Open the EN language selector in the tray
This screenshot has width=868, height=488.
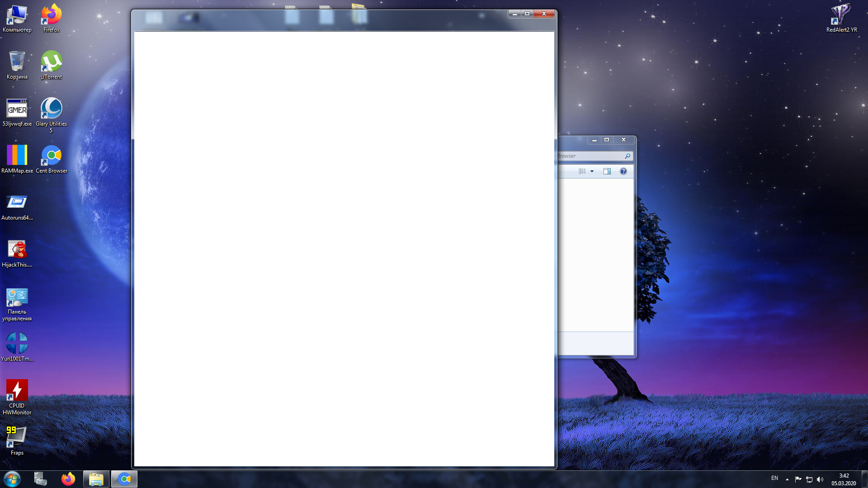click(x=774, y=478)
